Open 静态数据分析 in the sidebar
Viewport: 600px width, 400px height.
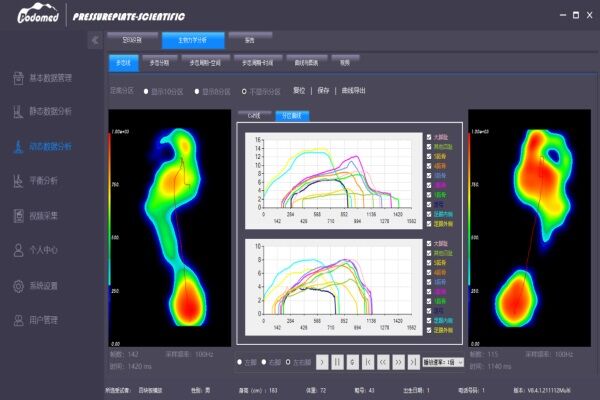click(x=50, y=111)
